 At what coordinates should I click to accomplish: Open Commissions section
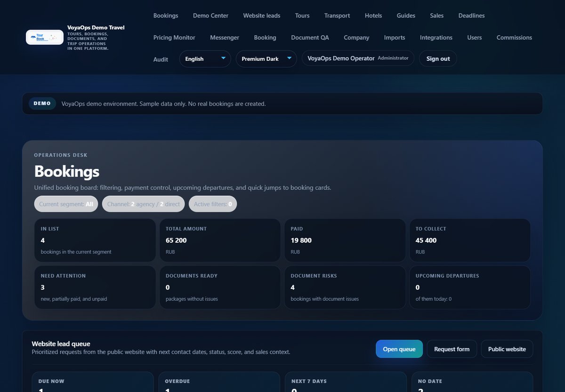pyautogui.click(x=514, y=38)
